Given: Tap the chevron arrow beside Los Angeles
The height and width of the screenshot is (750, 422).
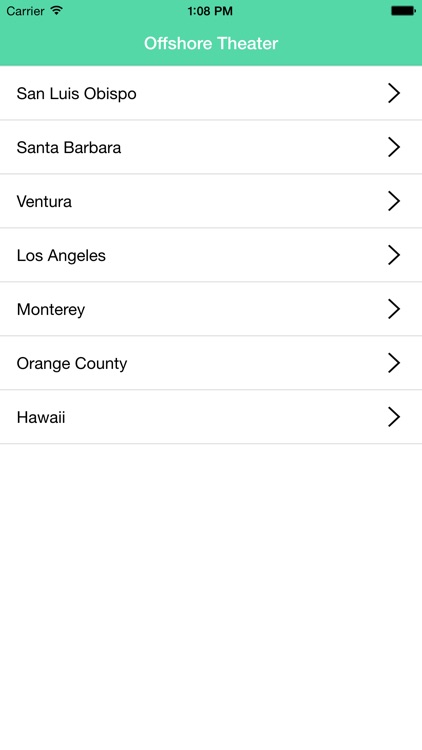Looking at the screenshot, I should point(394,255).
